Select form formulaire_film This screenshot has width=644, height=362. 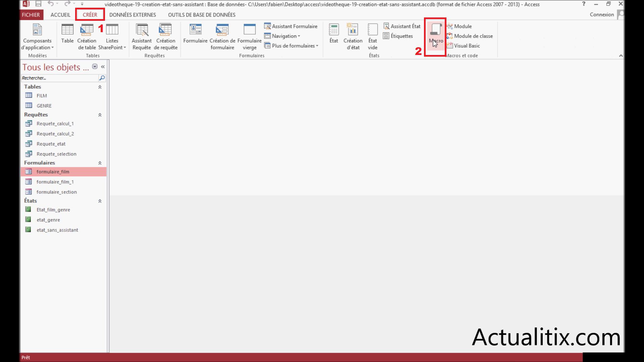tap(64, 172)
